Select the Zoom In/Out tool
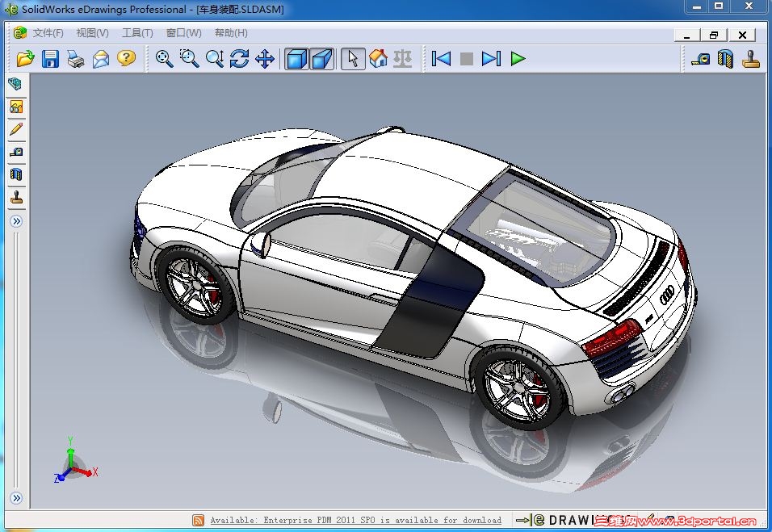This screenshot has width=772, height=532. 215,59
